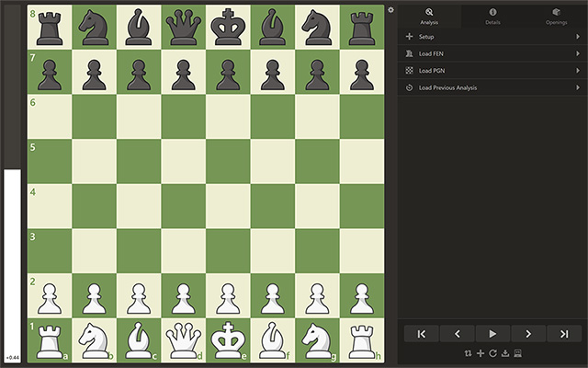Open the Load PGN option
Viewport: 588px width, 368px height.
pyautogui.click(x=492, y=71)
